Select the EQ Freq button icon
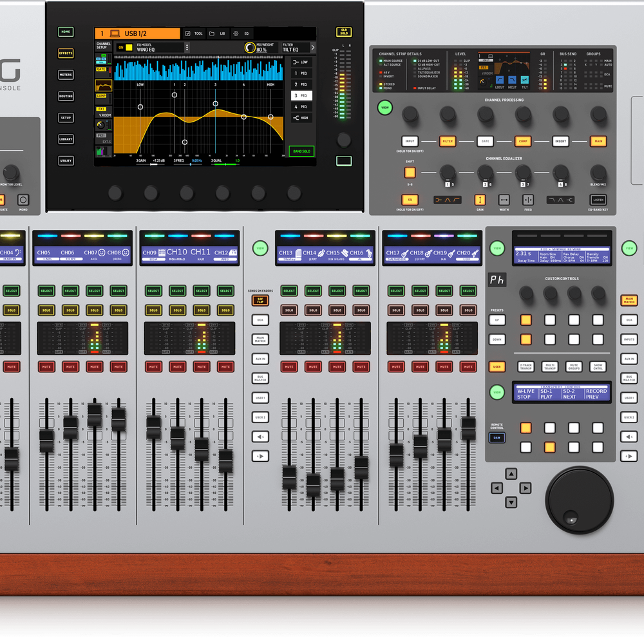This screenshot has height=644, width=644. pos(528,200)
